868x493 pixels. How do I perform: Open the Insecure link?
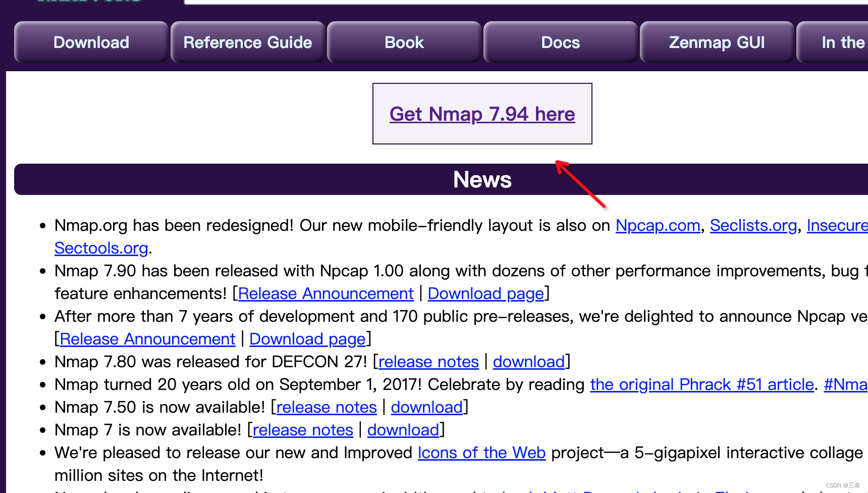click(837, 225)
